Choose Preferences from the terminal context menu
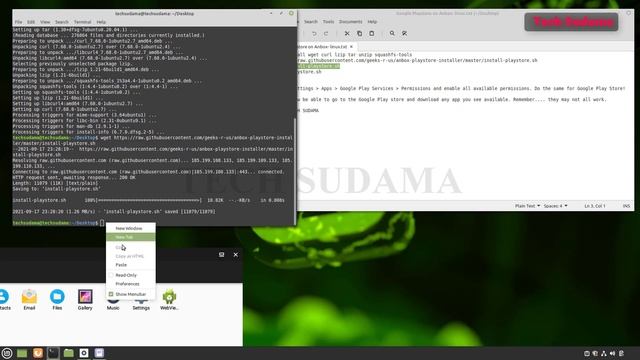 click(131, 284)
